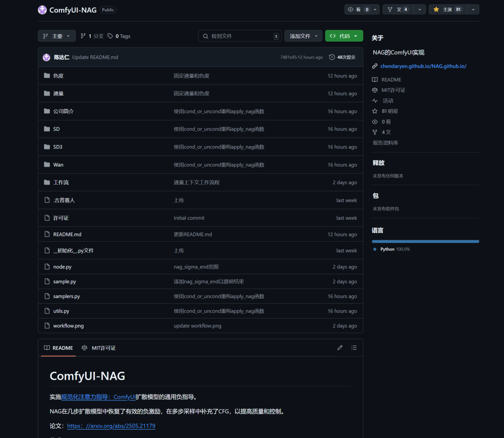
Task: Click the ComfyUI-NAG repository title
Action: [x=73, y=10]
